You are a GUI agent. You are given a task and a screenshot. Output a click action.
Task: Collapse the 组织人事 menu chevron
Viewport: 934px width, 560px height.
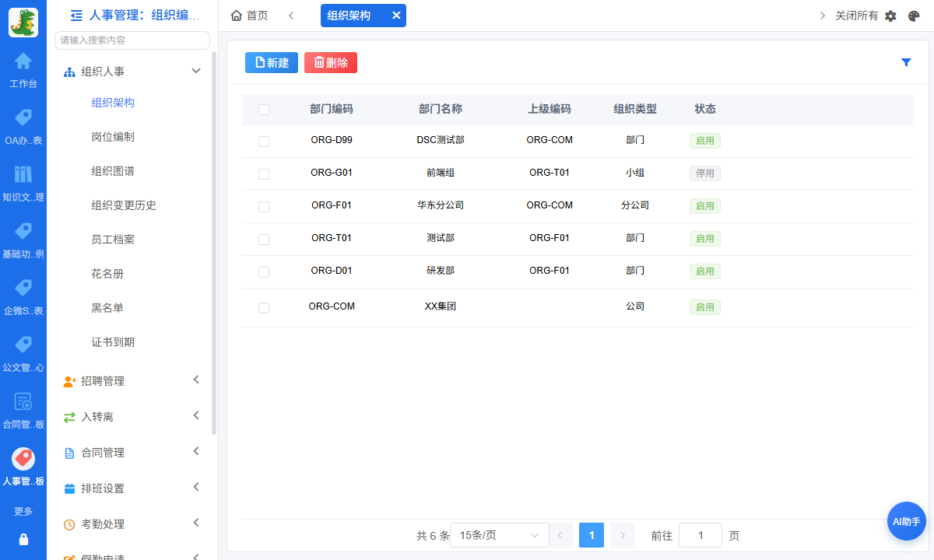[196, 71]
